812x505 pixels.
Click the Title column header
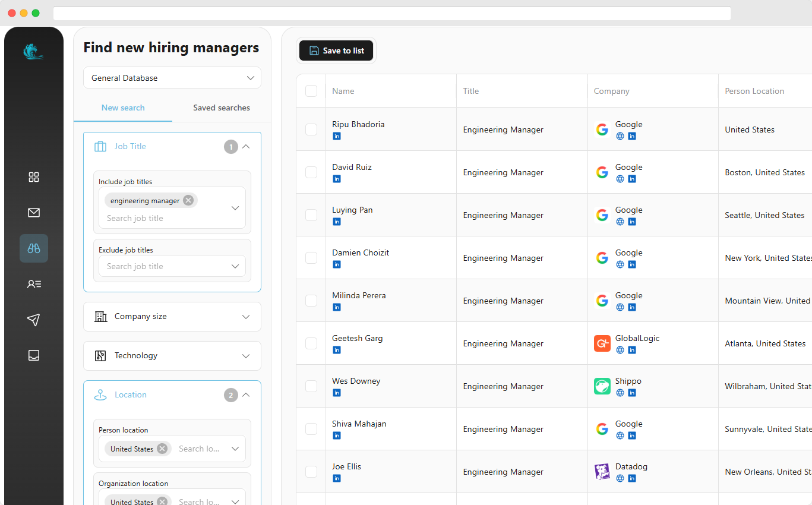[471, 91]
